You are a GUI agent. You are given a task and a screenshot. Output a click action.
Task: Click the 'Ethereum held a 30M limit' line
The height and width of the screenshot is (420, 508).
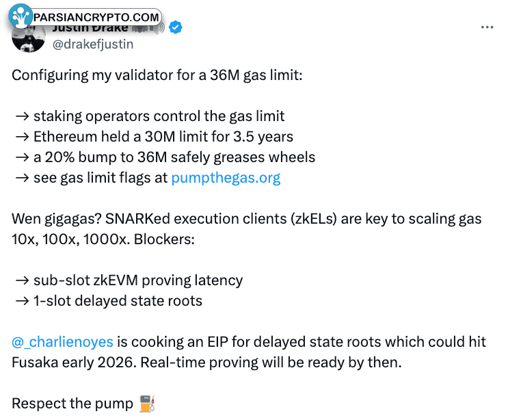pos(163,137)
